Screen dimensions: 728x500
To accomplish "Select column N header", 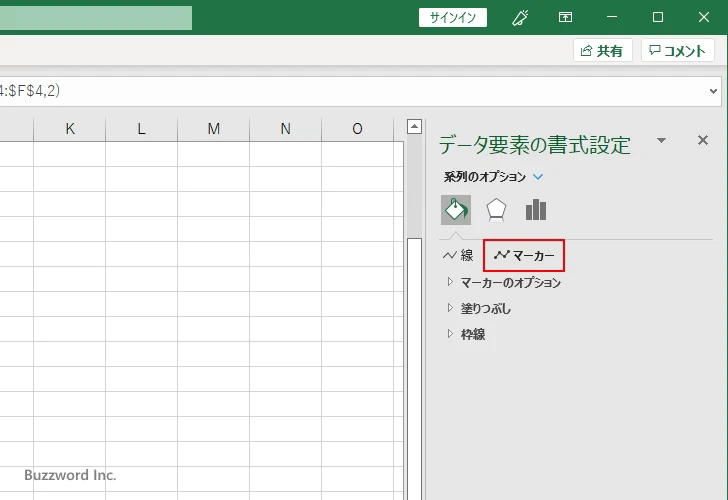I will tap(286, 129).
